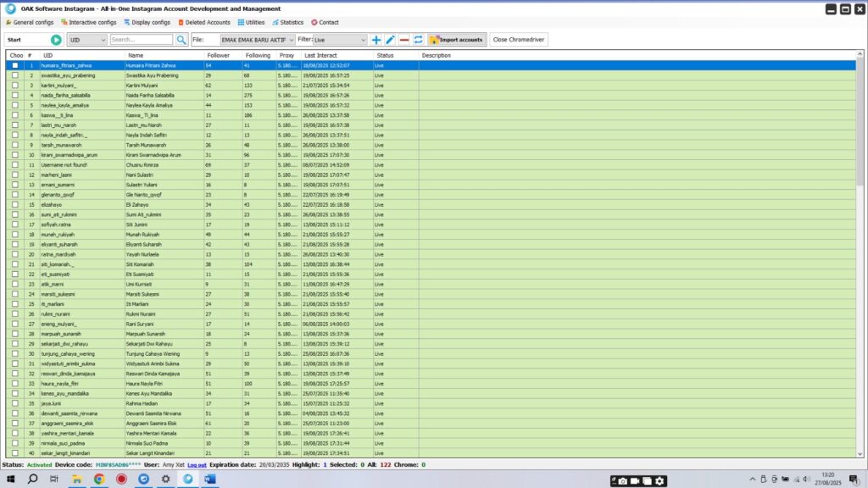The height and width of the screenshot is (488, 868).
Task: Click the video record icon in capture bar
Action: coord(635,481)
